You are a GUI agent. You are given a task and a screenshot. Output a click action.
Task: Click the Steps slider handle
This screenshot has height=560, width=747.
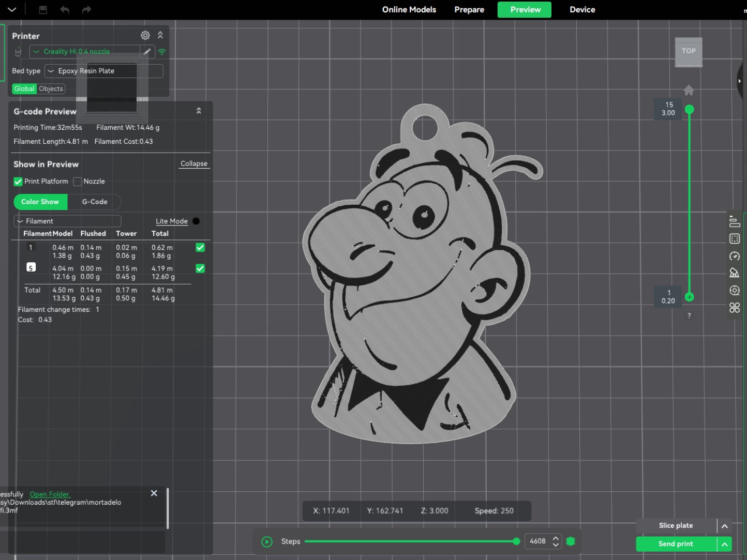click(x=516, y=541)
